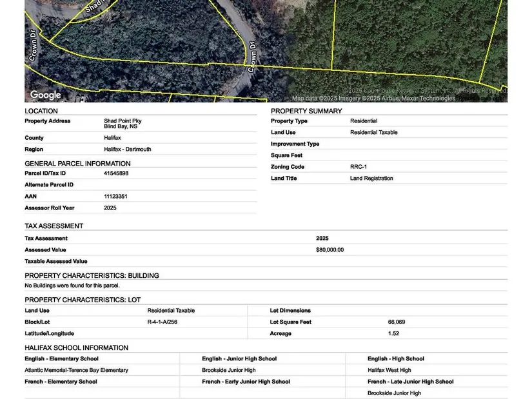
Task: Select the Block/Lot value R-4-1-A/256
Action: point(162,322)
